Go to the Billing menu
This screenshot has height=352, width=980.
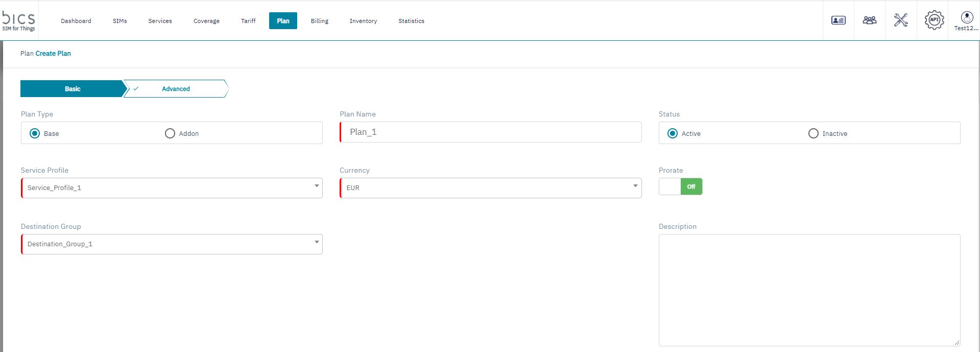click(319, 21)
